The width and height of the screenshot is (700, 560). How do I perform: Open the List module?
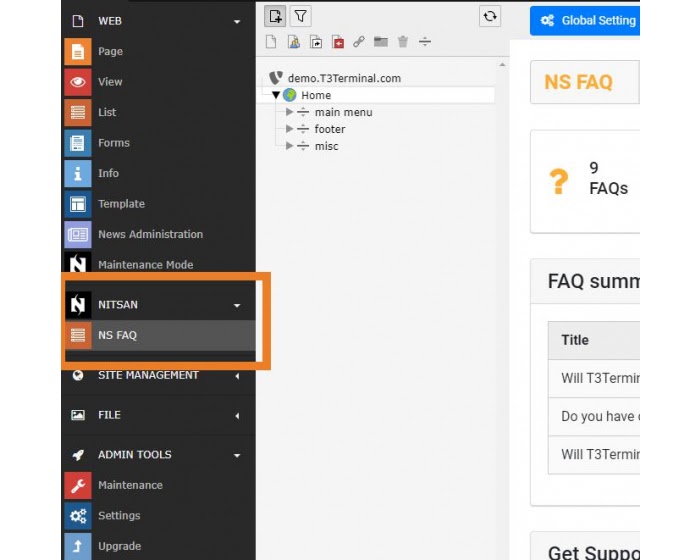(x=107, y=113)
